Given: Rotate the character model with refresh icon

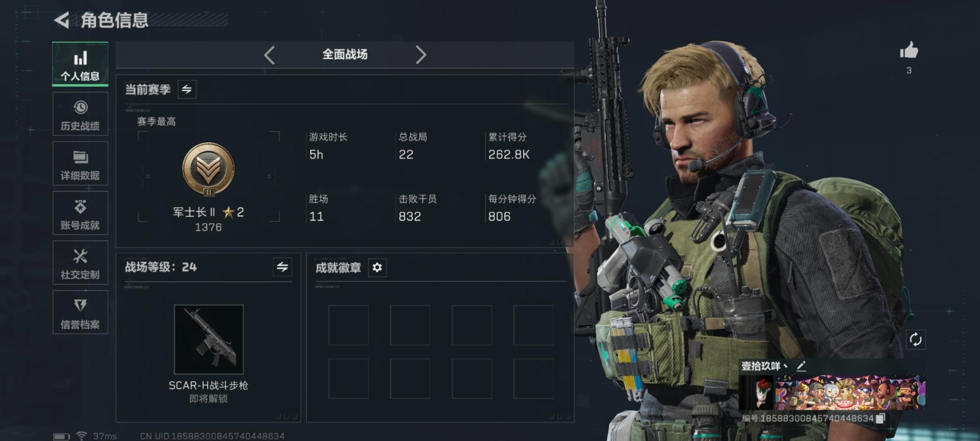Looking at the screenshot, I should pyautogui.click(x=916, y=339).
